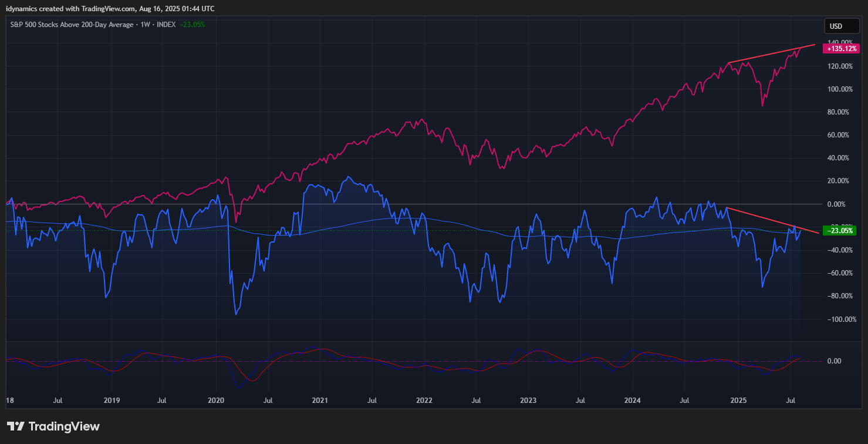The height and width of the screenshot is (444, 868).
Task: Click the 2019 time axis label
Action: click(112, 401)
